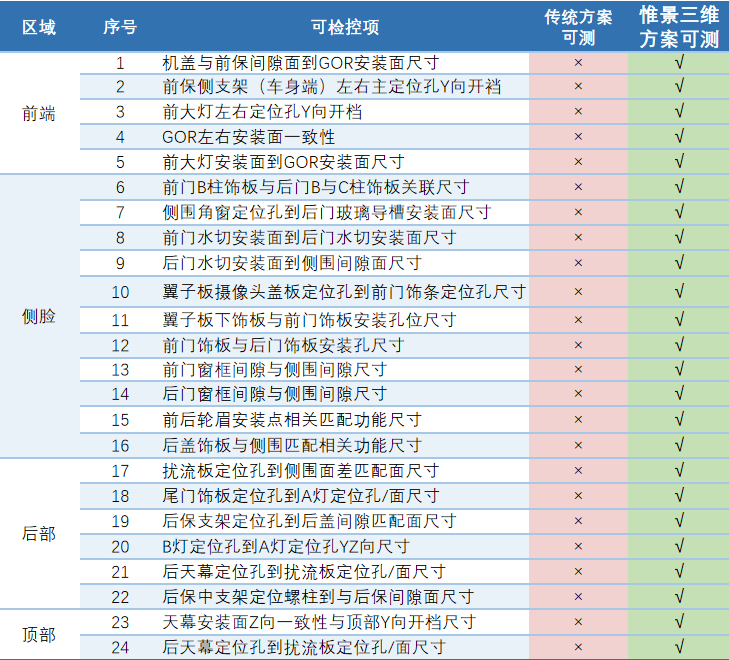The width and height of the screenshot is (729, 660).
Task: Select '前后轮眉安装点相关匹配功能尺寸'
Action: point(292,420)
